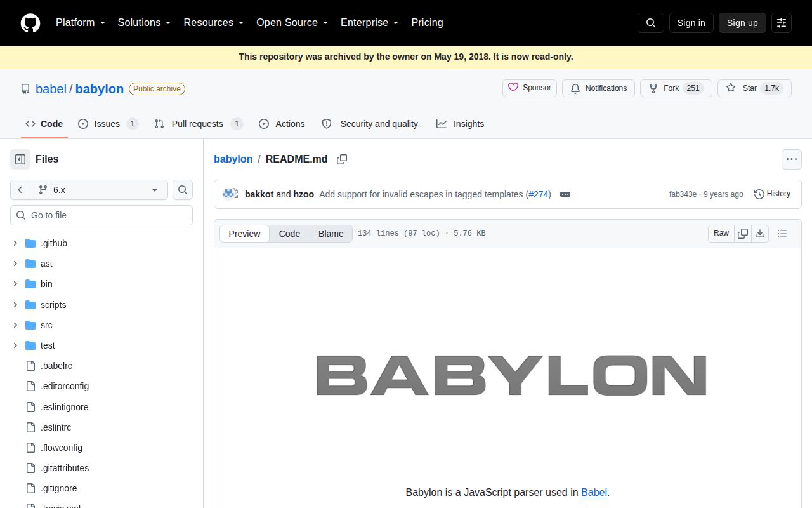Go back using the file tree arrow

(20, 190)
